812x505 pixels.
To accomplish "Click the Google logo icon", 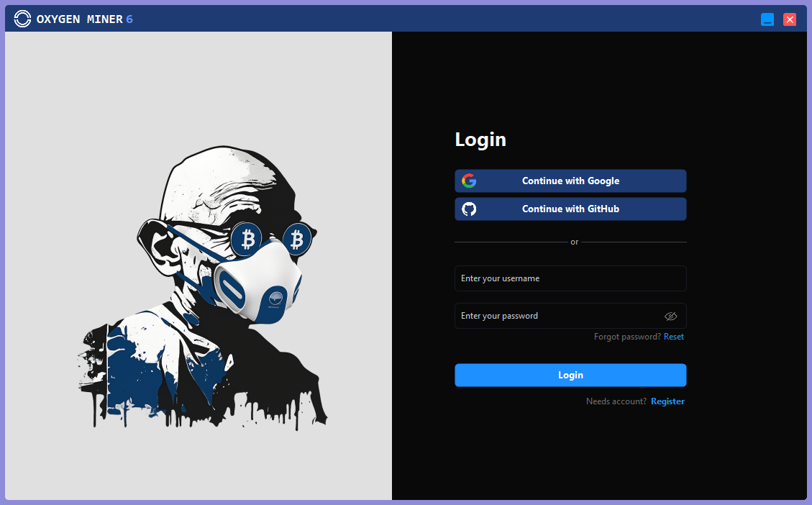I will (469, 181).
